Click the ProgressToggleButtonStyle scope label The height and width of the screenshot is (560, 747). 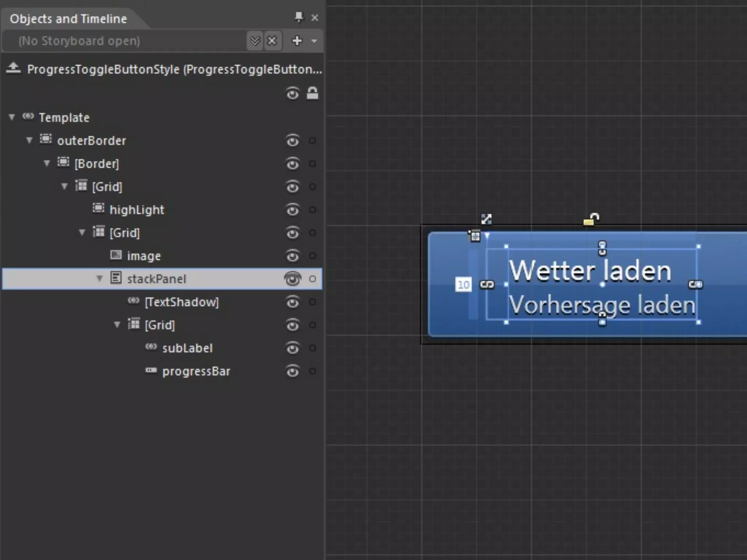pyautogui.click(x=174, y=69)
